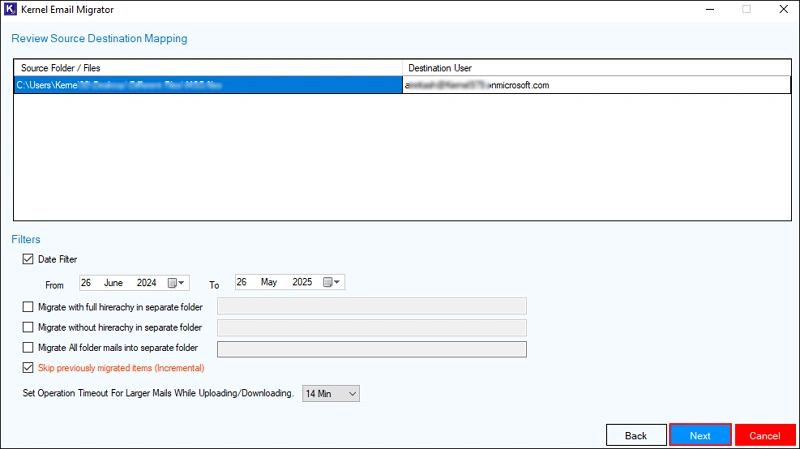Select the C:\Users\Kerne source folder row

208,85
